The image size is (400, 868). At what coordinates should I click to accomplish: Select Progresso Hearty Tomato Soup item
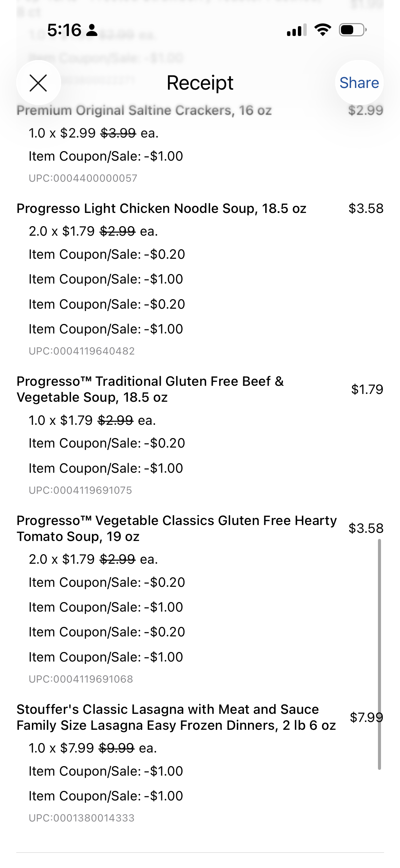point(176,528)
